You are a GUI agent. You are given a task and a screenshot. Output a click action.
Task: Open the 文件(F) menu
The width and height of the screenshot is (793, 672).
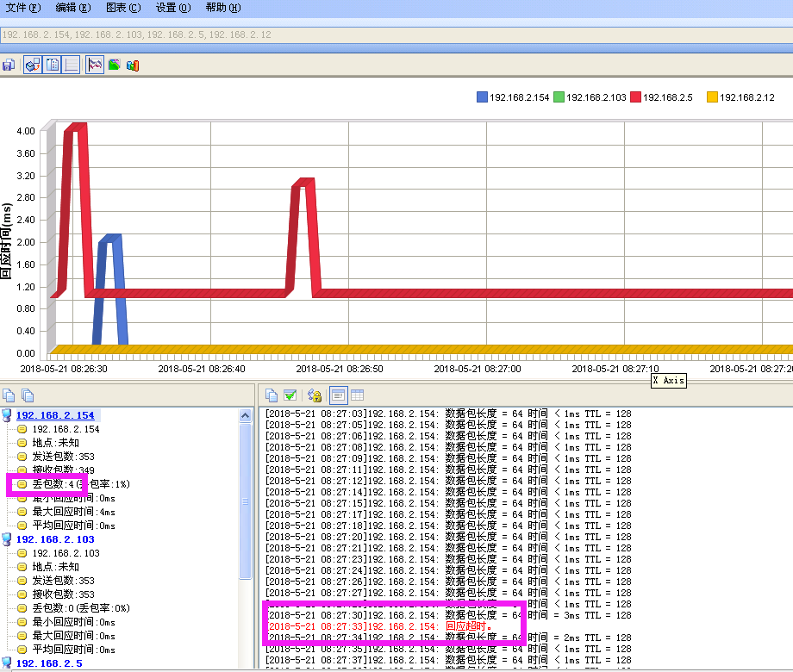[x=23, y=8]
